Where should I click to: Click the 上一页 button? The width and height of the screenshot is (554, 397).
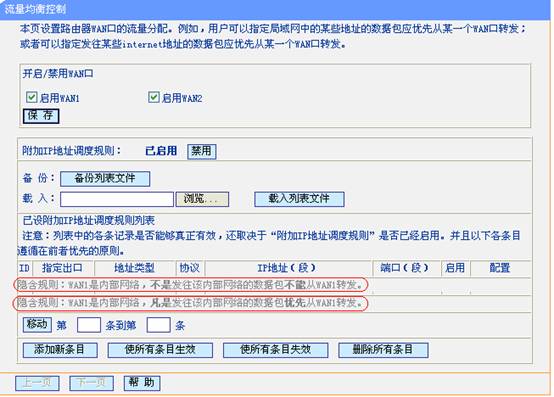tap(37, 383)
